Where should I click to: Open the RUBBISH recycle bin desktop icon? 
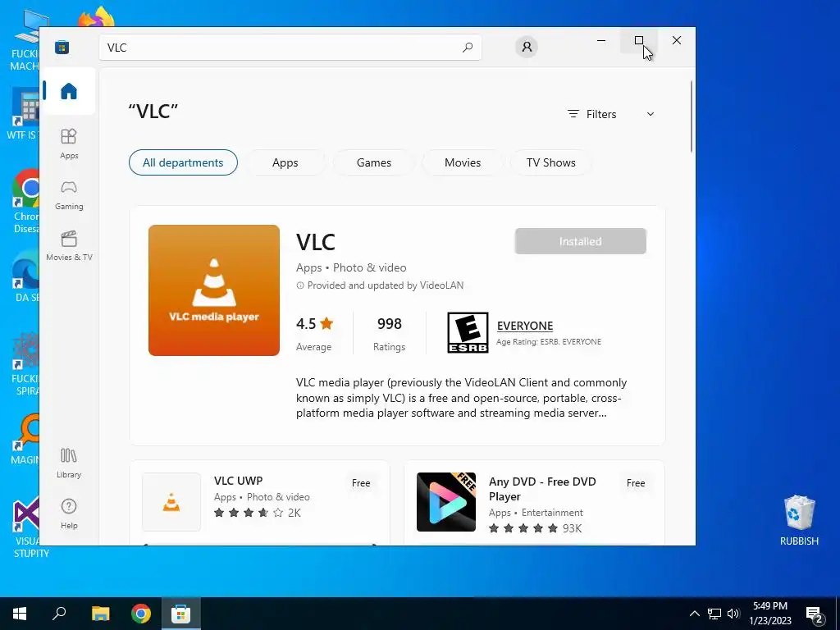[x=799, y=520]
